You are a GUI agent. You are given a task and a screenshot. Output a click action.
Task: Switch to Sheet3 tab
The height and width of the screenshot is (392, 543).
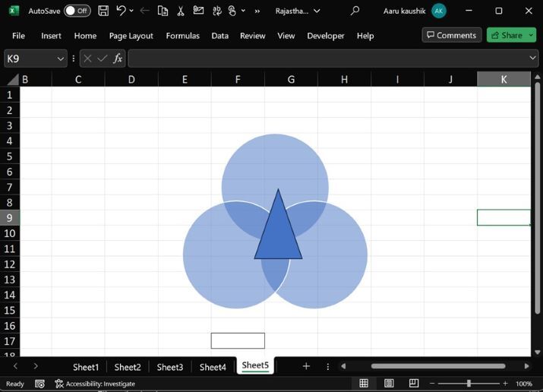click(x=169, y=367)
